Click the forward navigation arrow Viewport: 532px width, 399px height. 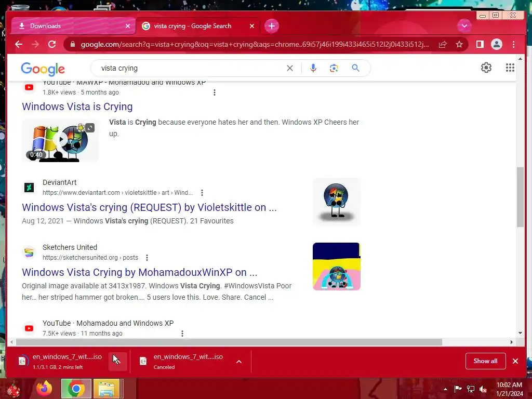[x=35, y=45]
